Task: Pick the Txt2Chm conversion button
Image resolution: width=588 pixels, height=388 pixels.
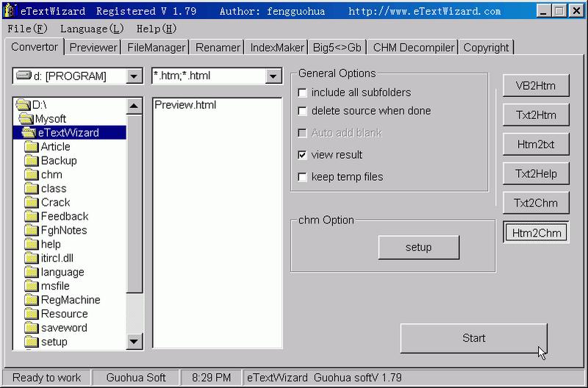Action: coord(536,203)
